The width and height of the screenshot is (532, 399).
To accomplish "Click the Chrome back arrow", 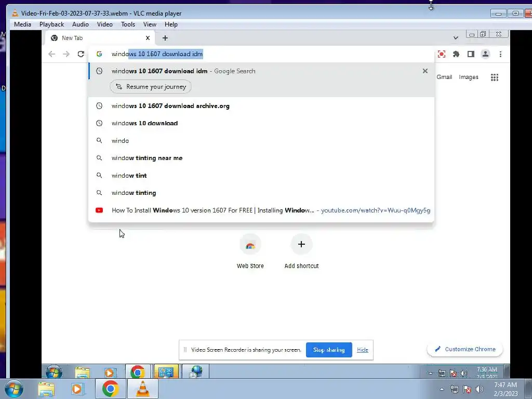I will pos(51,54).
